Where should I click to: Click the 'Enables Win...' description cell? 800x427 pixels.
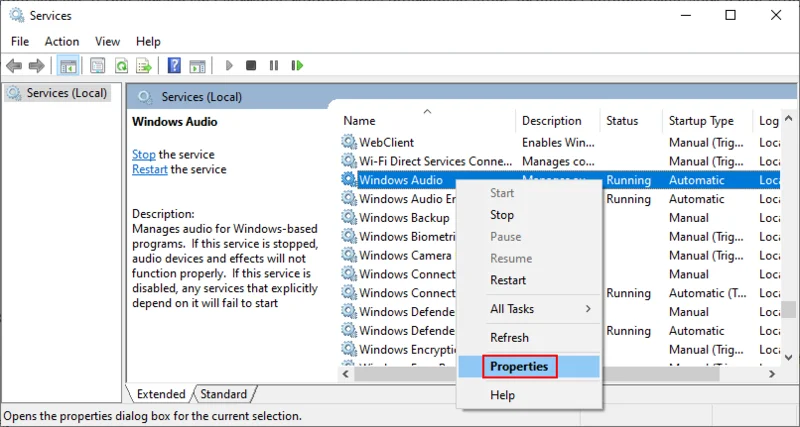click(558, 142)
